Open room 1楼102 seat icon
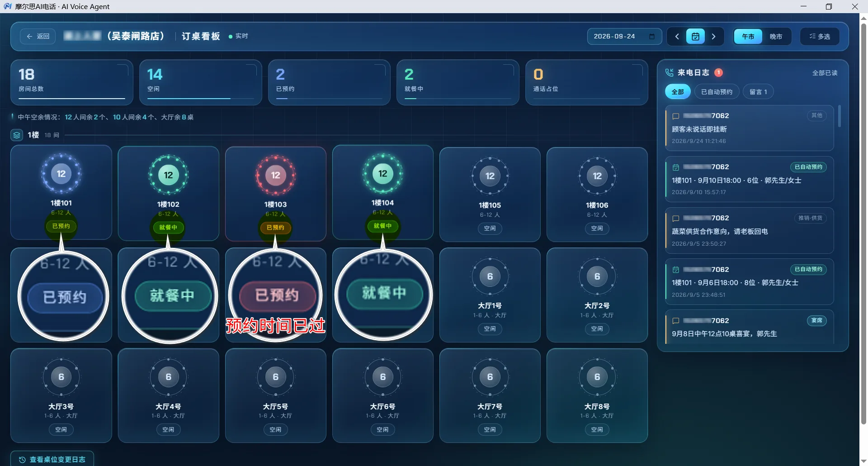 point(168,175)
